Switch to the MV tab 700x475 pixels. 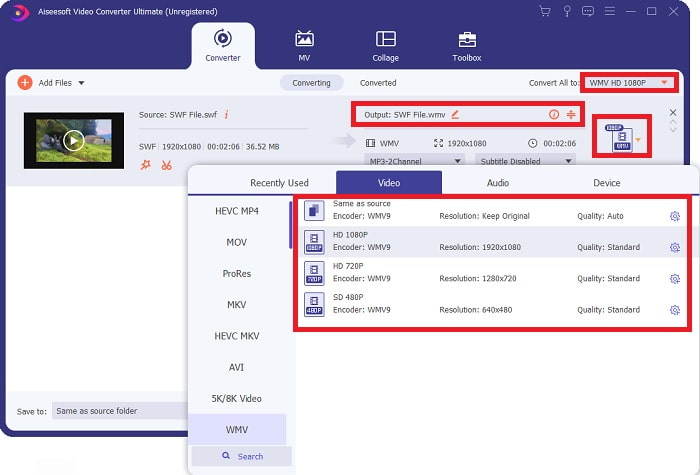(304, 46)
